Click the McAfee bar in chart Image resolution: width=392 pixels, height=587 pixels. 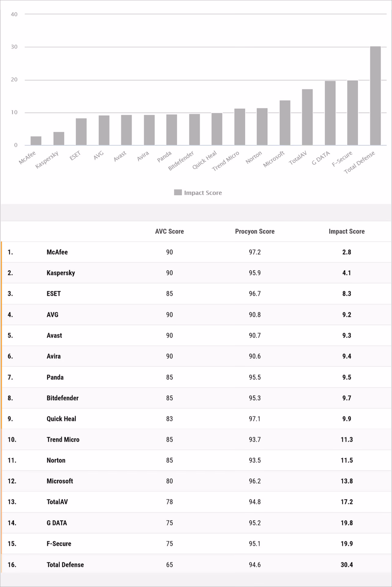click(x=36, y=141)
